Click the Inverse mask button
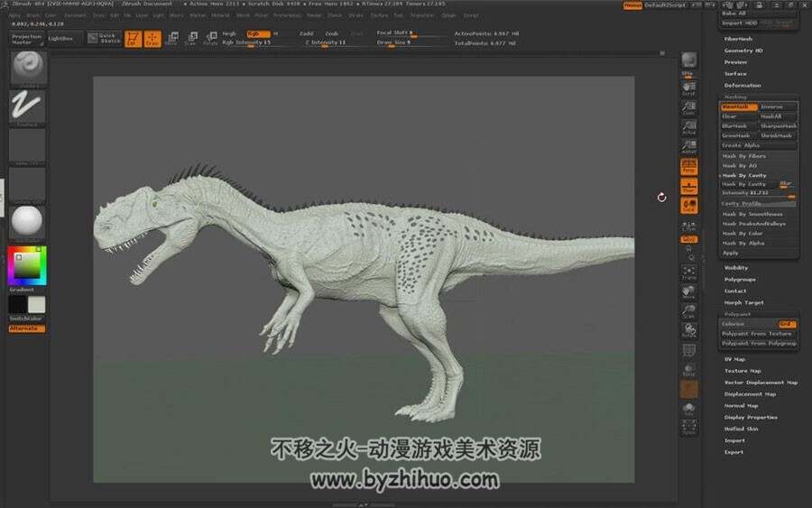The image size is (812, 508). pos(778,106)
